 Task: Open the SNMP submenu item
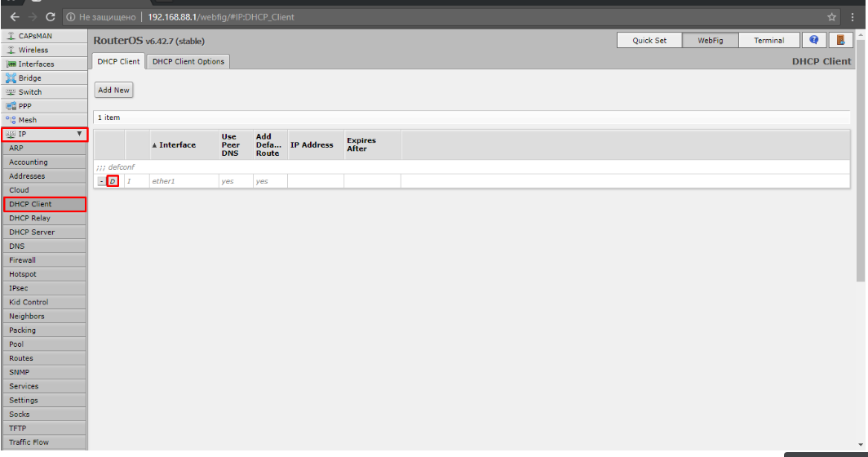pos(44,372)
